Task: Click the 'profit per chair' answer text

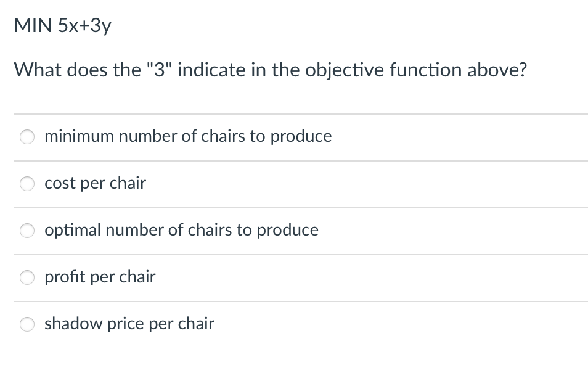Action: click(x=100, y=277)
